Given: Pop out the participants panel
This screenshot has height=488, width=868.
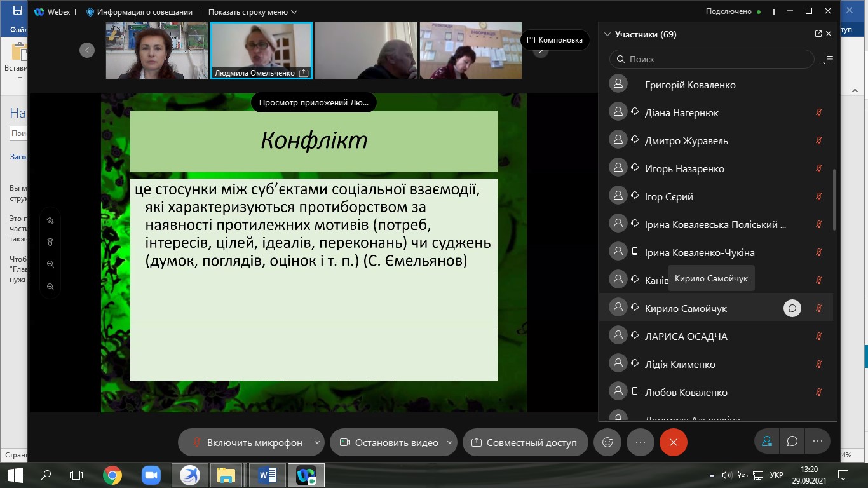Looking at the screenshot, I should point(818,34).
